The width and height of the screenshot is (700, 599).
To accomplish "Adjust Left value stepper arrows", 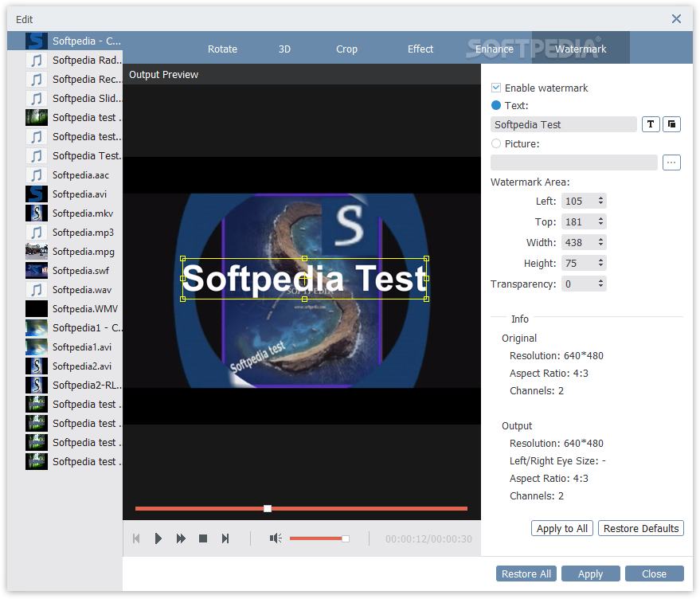I will click(601, 201).
